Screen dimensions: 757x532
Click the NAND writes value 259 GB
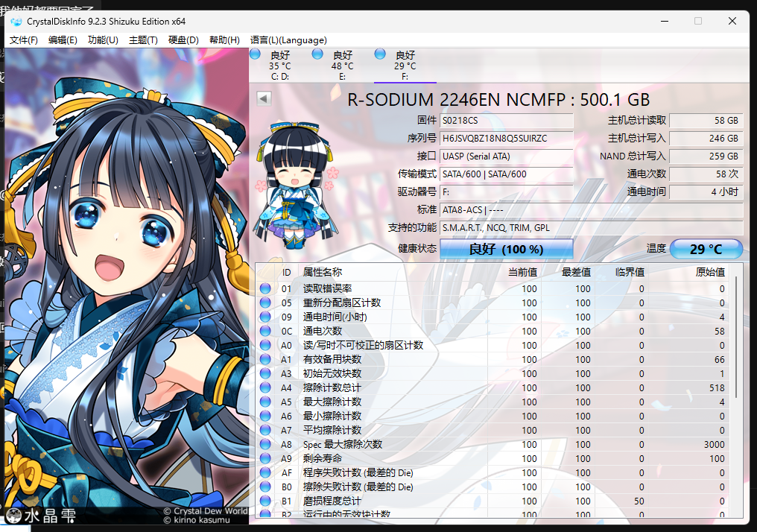[x=706, y=156]
